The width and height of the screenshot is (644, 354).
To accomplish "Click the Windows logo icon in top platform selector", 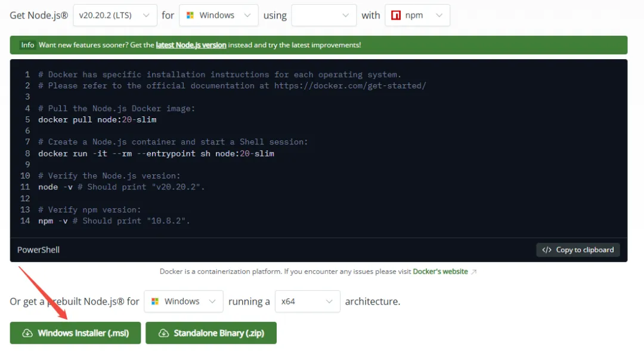I will point(190,15).
